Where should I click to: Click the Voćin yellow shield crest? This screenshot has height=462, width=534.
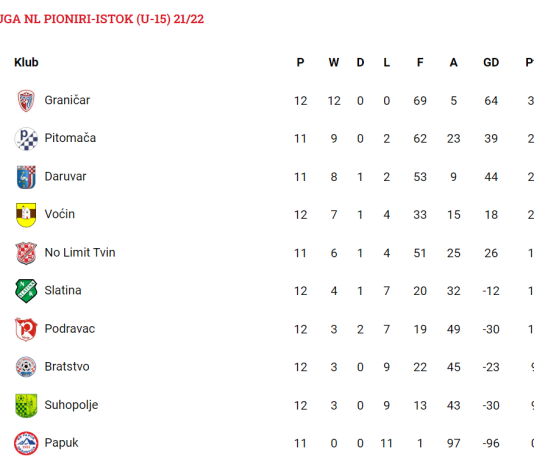coord(26,215)
